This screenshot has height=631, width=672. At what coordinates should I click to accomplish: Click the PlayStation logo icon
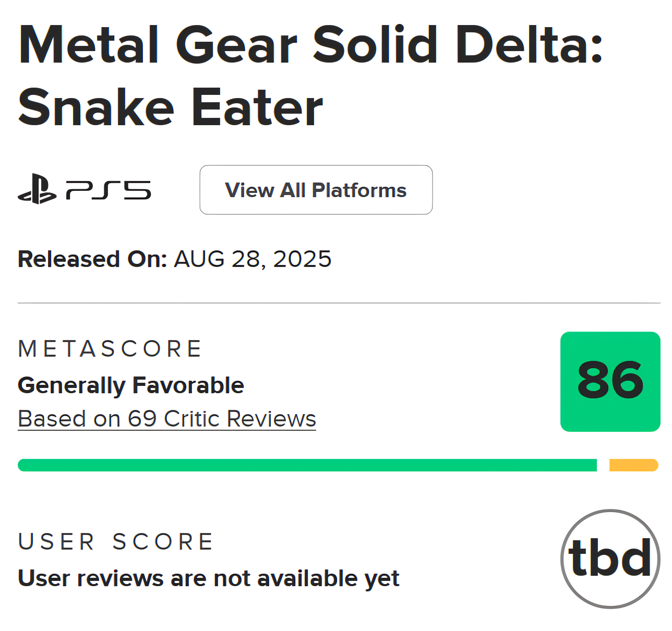point(37,189)
